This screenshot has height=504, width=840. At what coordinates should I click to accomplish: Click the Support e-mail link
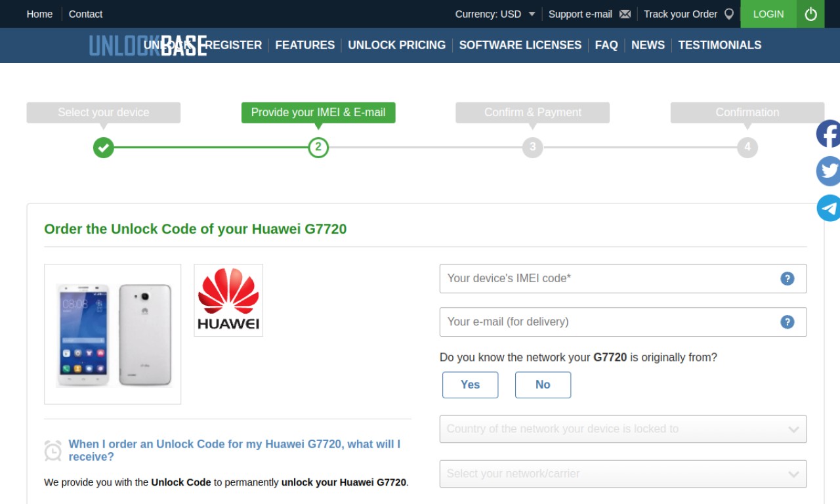click(580, 14)
